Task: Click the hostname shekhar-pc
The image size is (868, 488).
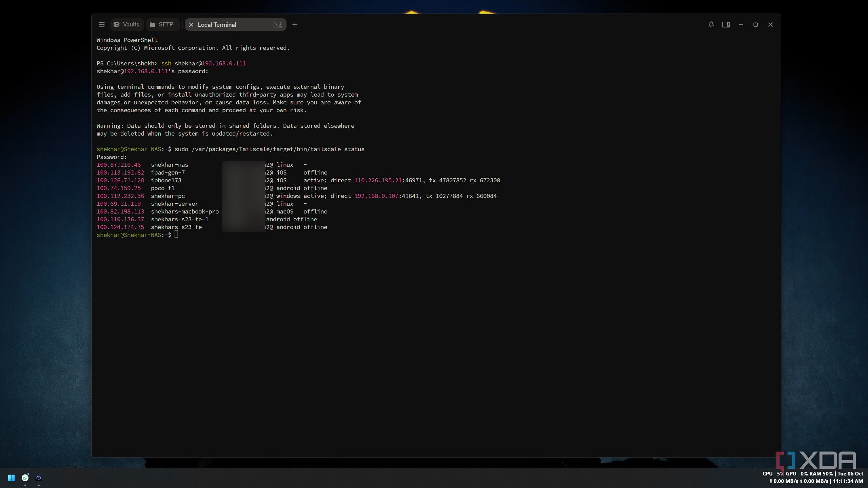Action: pos(168,196)
